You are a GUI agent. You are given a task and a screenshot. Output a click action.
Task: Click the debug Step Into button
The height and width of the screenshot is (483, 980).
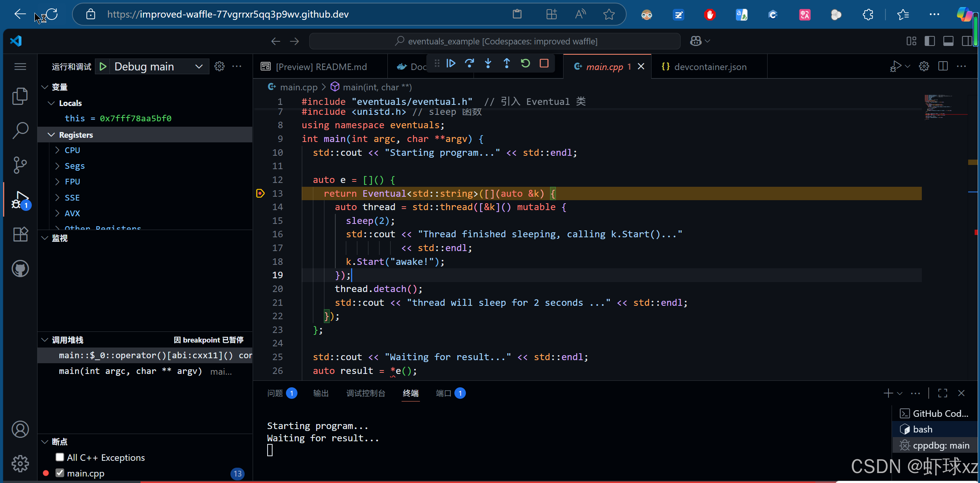point(488,63)
